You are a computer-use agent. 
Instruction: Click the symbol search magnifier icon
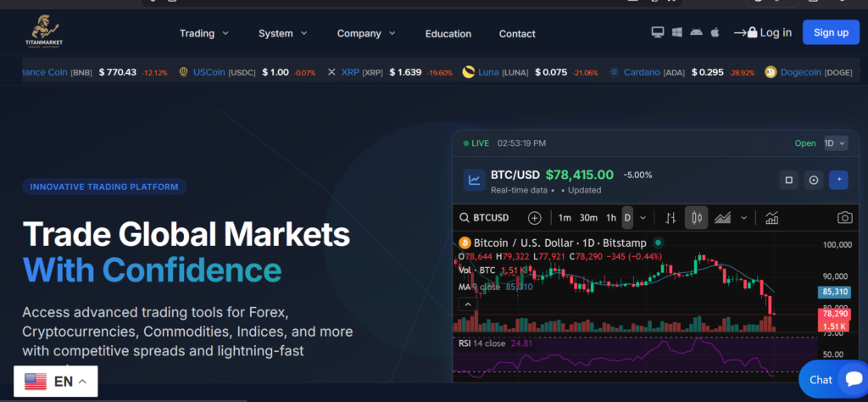click(x=465, y=218)
